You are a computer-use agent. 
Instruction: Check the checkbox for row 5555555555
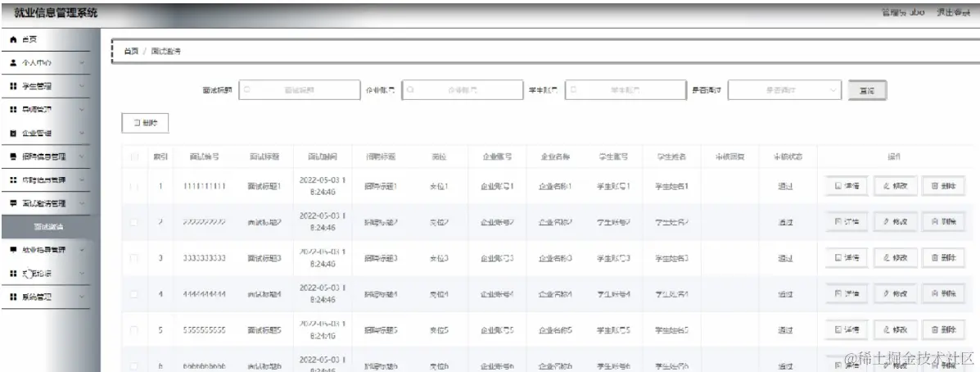point(134,329)
